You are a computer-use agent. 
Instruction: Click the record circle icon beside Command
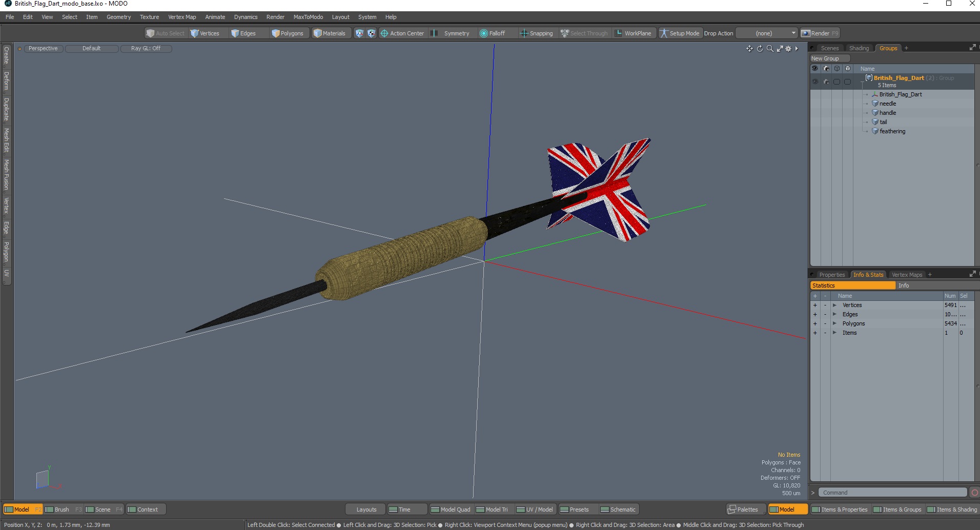(x=974, y=493)
